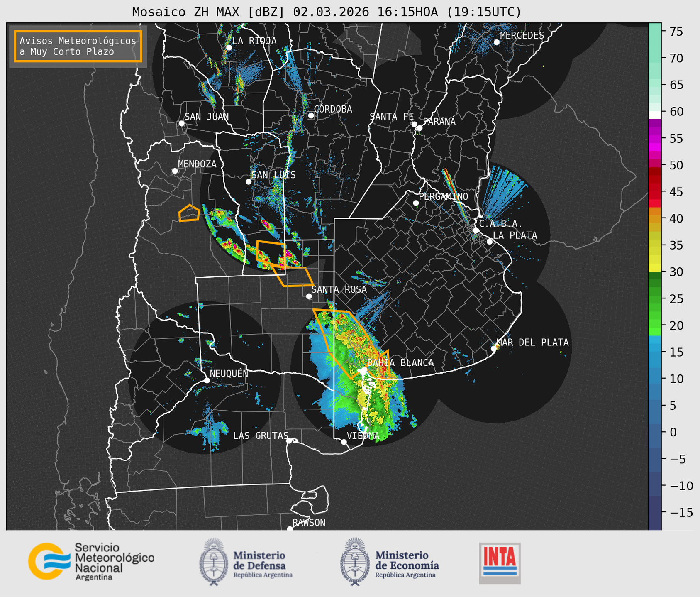The width and height of the screenshot is (700, 597).
Task: Click the 0 label on color scale
Action: 673,432
